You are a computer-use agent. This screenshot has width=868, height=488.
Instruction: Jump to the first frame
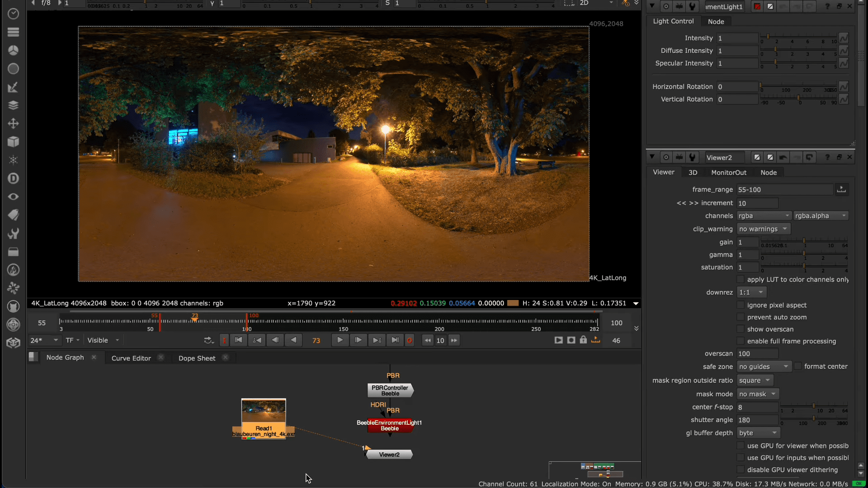click(x=239, y=340)
